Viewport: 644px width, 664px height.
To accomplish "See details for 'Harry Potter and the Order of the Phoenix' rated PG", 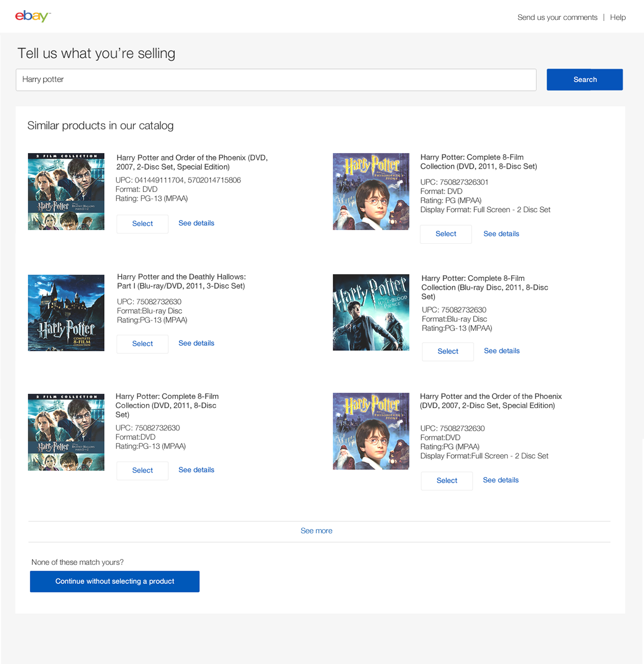I will tap(501, 480).
